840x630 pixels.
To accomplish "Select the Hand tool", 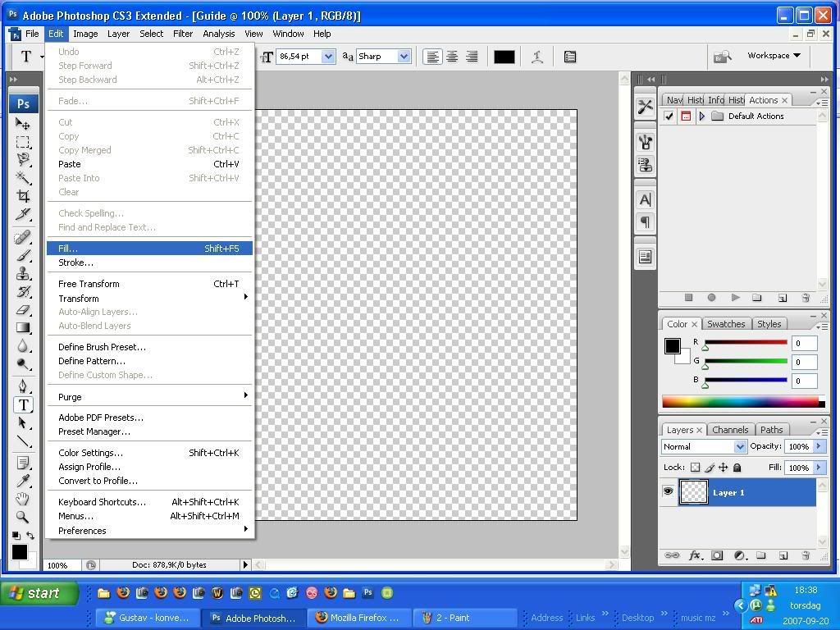I will tap(22, 499).
